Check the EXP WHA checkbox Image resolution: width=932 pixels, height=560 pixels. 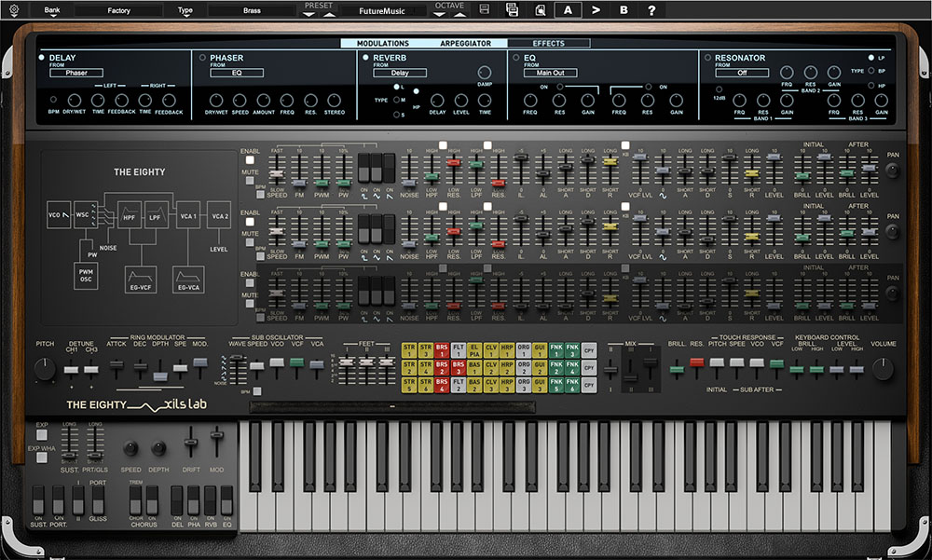click(42, 458)
